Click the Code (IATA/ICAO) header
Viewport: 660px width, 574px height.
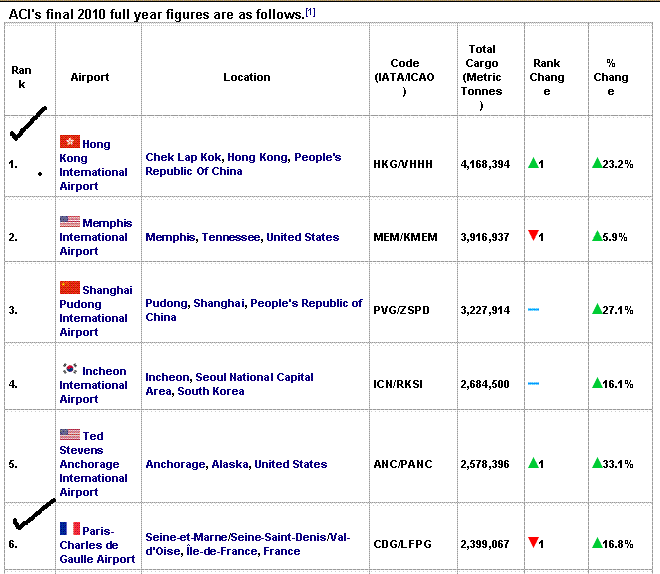tap(405, 77)
